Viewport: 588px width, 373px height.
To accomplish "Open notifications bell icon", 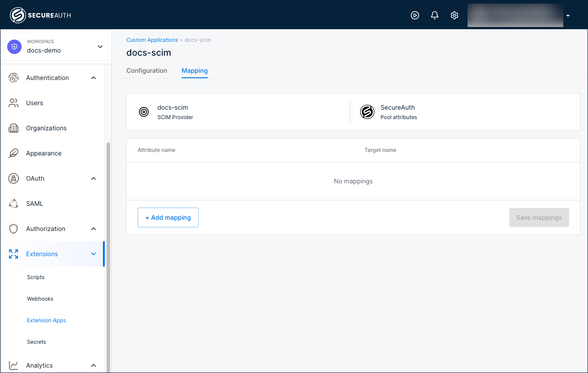I will (x=435, y=15).
